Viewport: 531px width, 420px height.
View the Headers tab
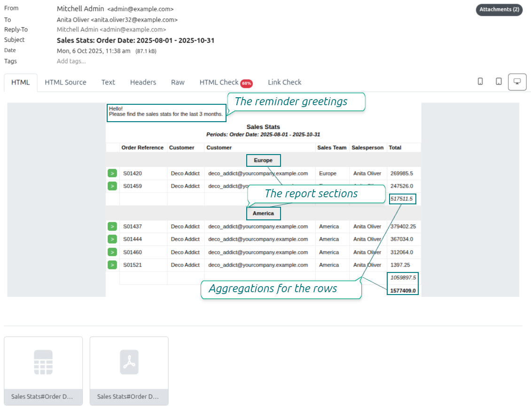[143, 82]
